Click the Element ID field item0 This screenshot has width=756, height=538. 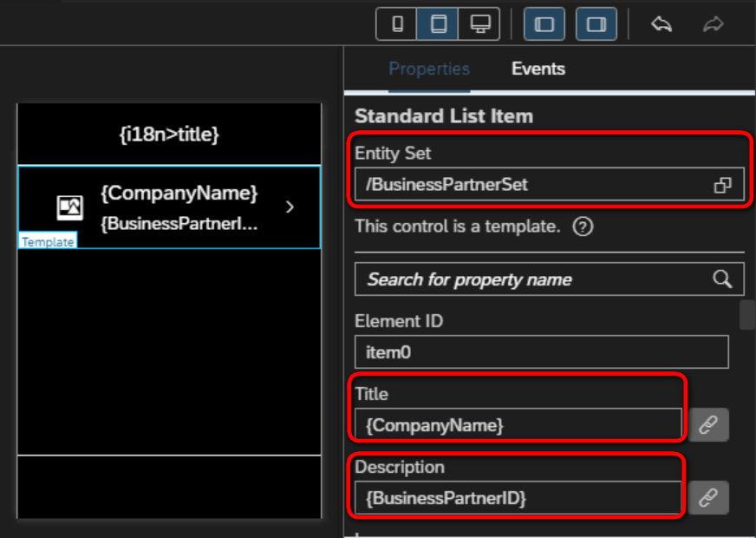pyautogui.click(x=542, y=352)
